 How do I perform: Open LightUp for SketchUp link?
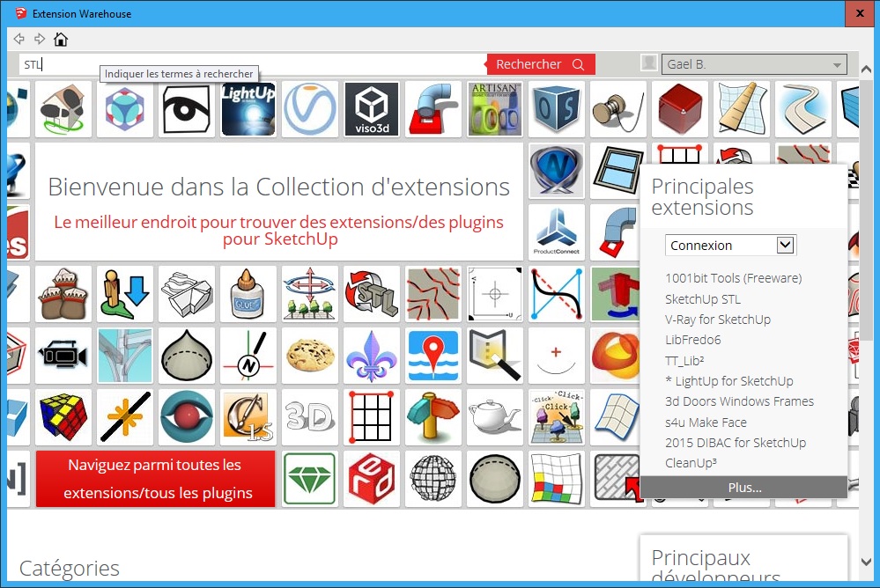point(729,381)
